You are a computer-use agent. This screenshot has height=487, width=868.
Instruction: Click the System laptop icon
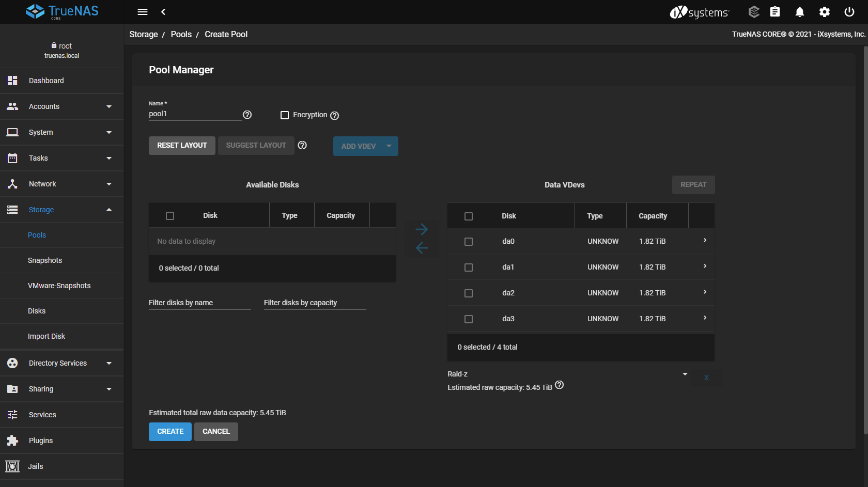tap(12, 132)
